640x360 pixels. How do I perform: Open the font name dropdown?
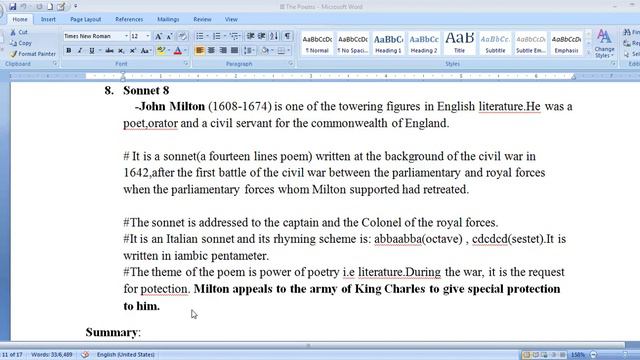[x=126, y=36]
